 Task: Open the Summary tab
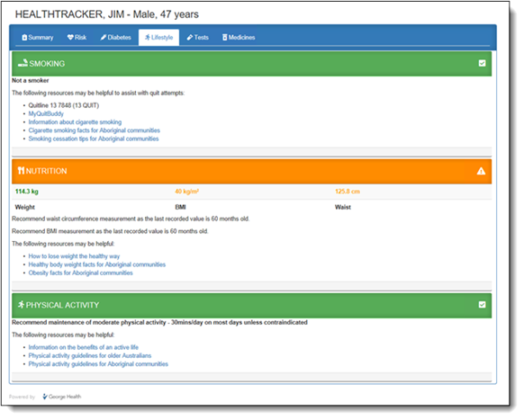point(38,38)
